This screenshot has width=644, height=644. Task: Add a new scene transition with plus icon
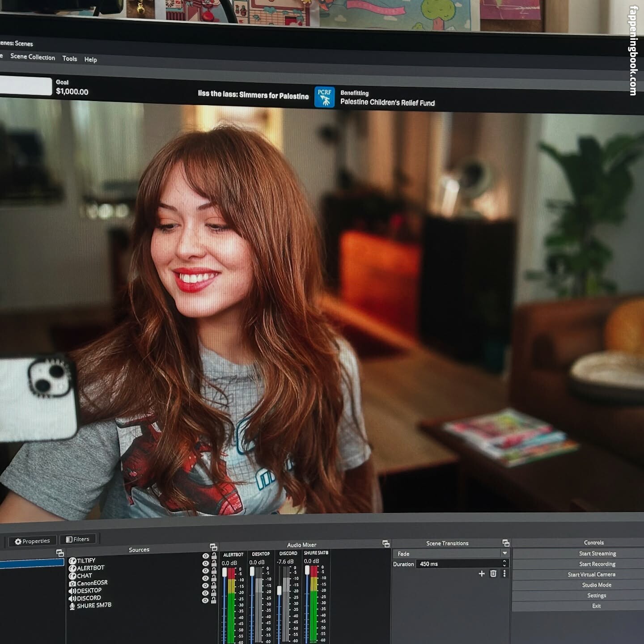(x=482, y=573)
